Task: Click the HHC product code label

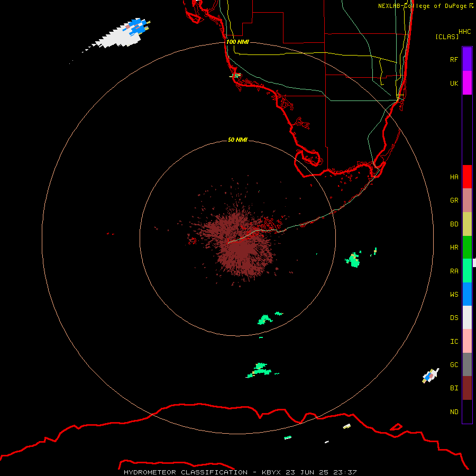Action: [x=464, y=32]
